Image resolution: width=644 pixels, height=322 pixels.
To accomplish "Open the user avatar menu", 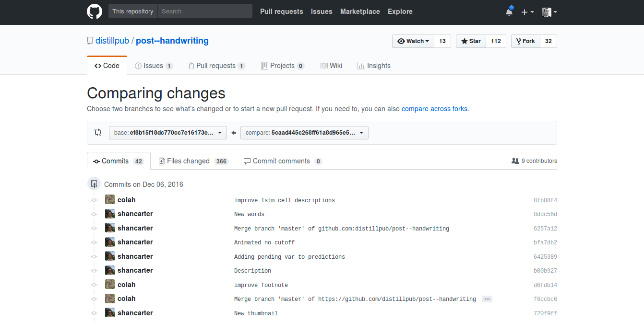I will point(549,12).
